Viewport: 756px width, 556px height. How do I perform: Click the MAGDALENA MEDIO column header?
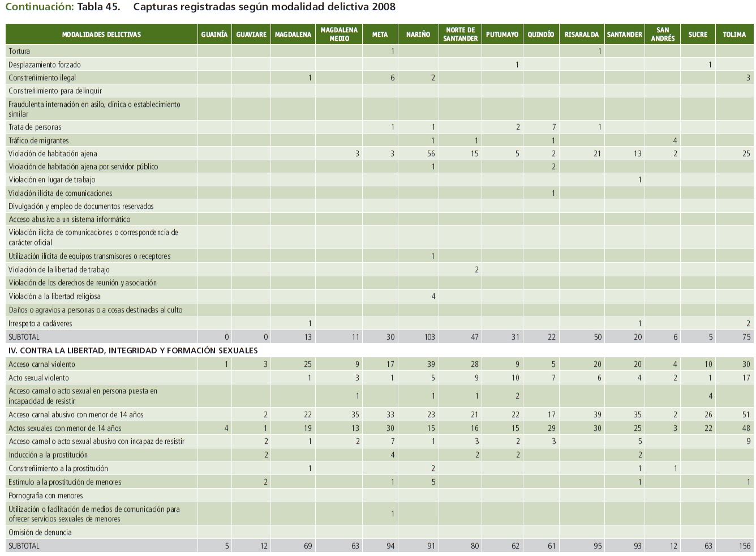(339, 35)
